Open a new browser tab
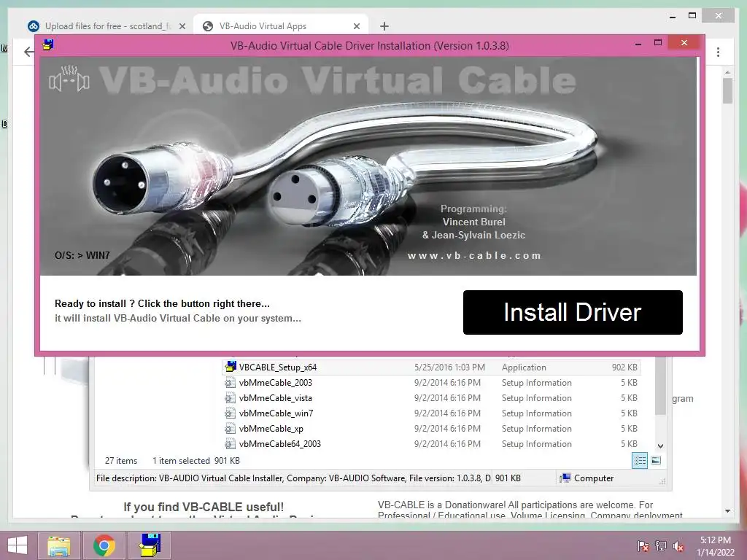747x560 pixels. 384,27
